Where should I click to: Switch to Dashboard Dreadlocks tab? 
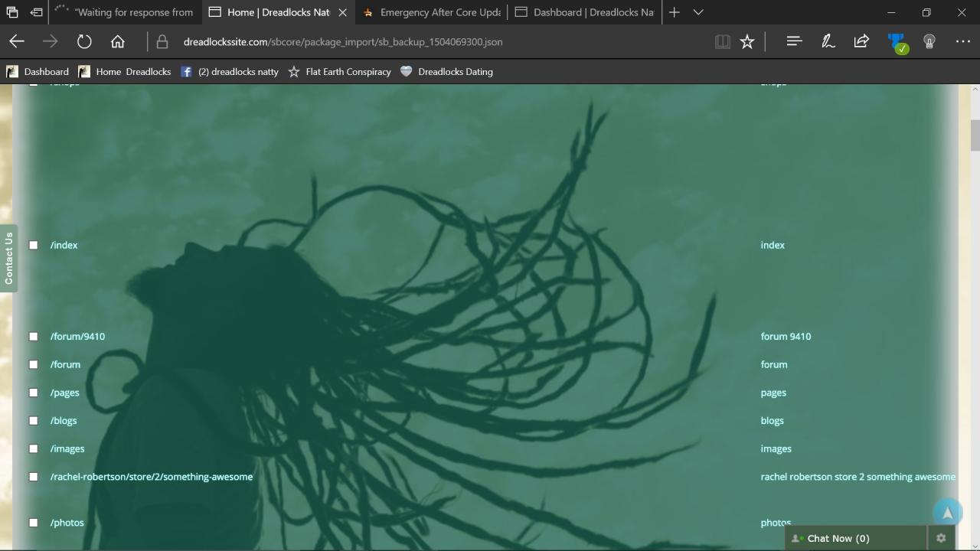(586, 12)
